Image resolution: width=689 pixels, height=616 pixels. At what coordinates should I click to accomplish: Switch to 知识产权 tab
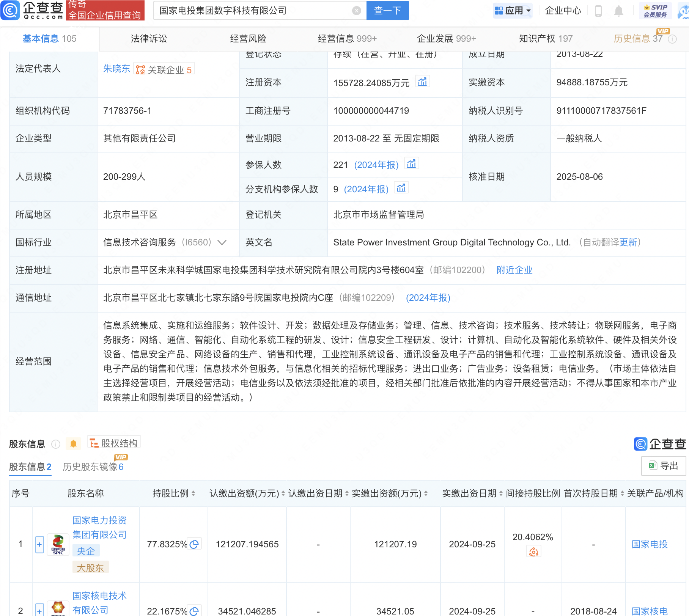[x=546, y=39]
